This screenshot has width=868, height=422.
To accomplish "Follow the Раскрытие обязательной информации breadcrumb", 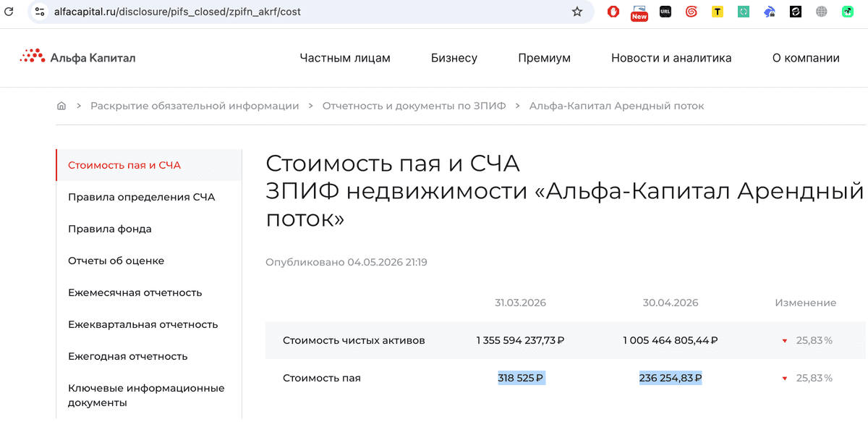I will click(195, 106).
